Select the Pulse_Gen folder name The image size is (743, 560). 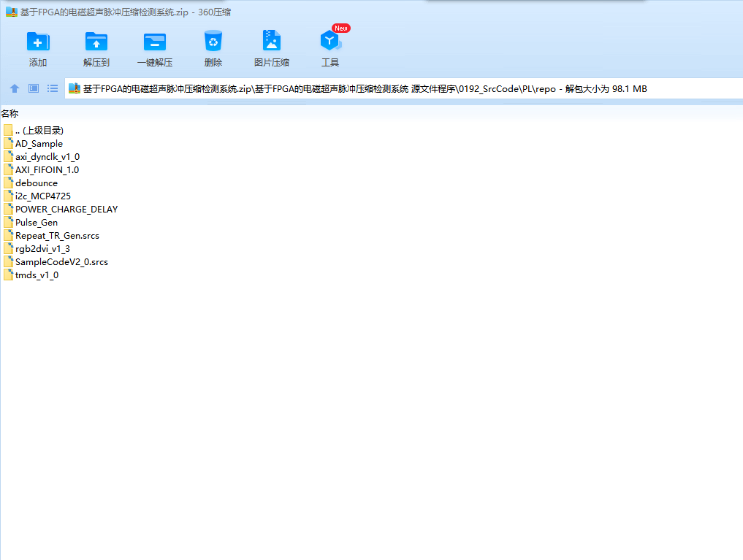37,223
